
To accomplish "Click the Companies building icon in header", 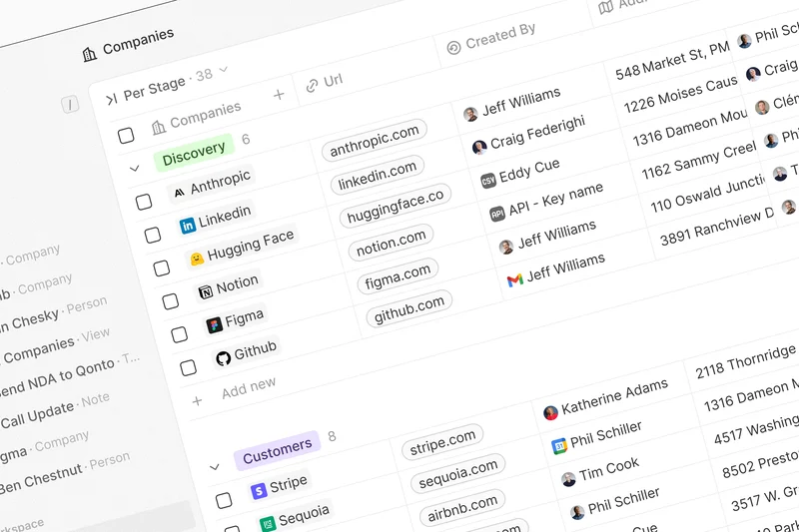I will (90, 54).
